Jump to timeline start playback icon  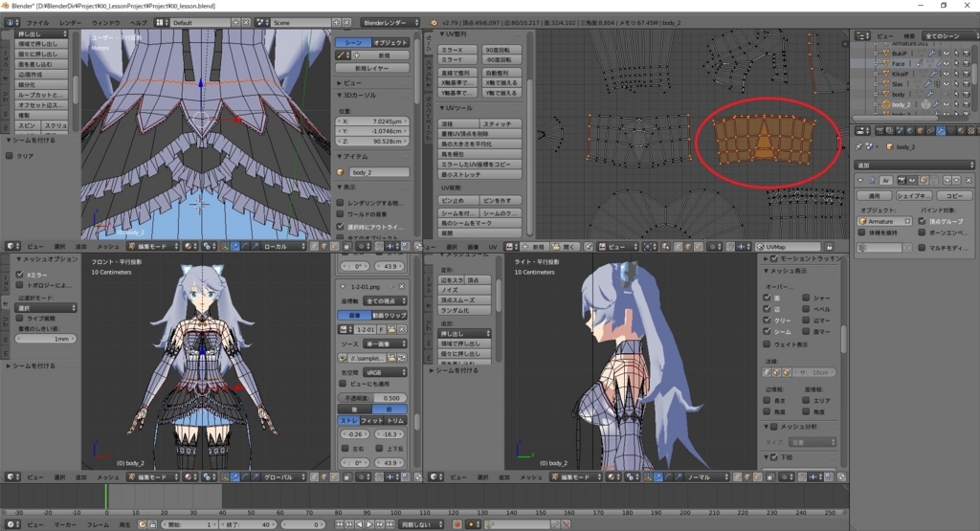(340, 524)
